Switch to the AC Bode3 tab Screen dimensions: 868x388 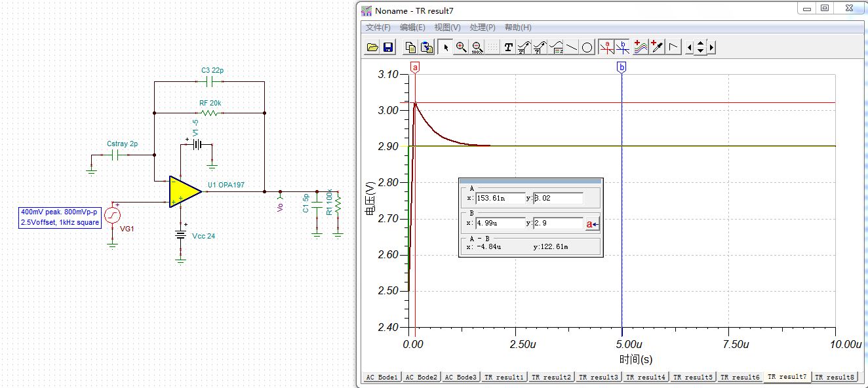pos(461,377)
